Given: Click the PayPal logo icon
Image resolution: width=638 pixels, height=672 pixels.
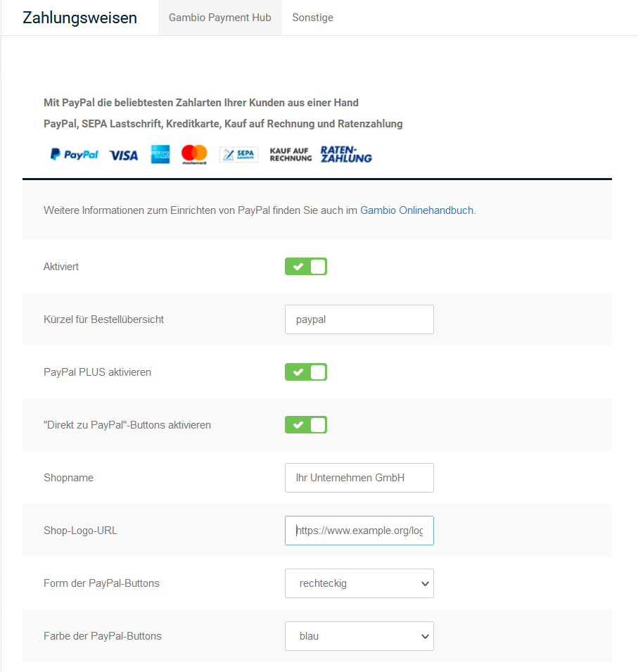Looking at the screenshot, I should click(x=74, y=155).
